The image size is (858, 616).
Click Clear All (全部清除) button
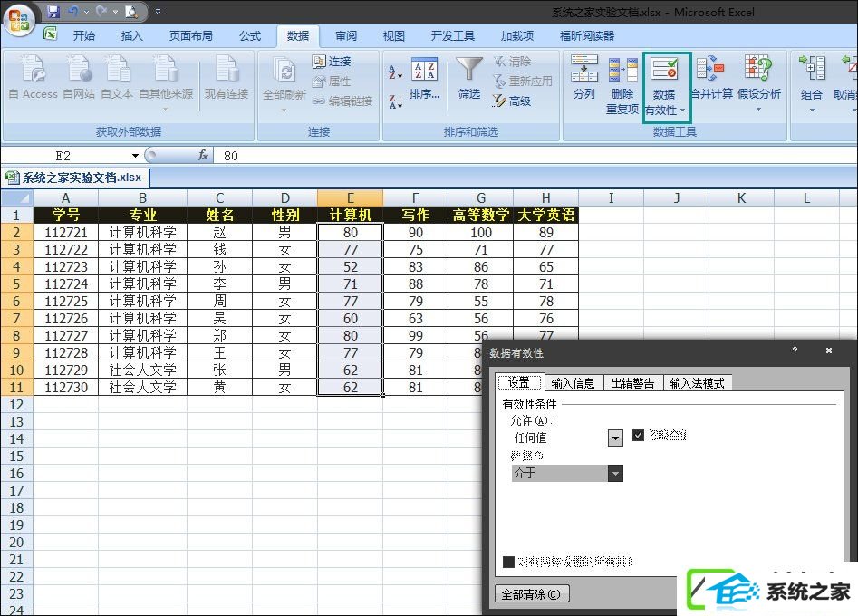pos(531,594)
